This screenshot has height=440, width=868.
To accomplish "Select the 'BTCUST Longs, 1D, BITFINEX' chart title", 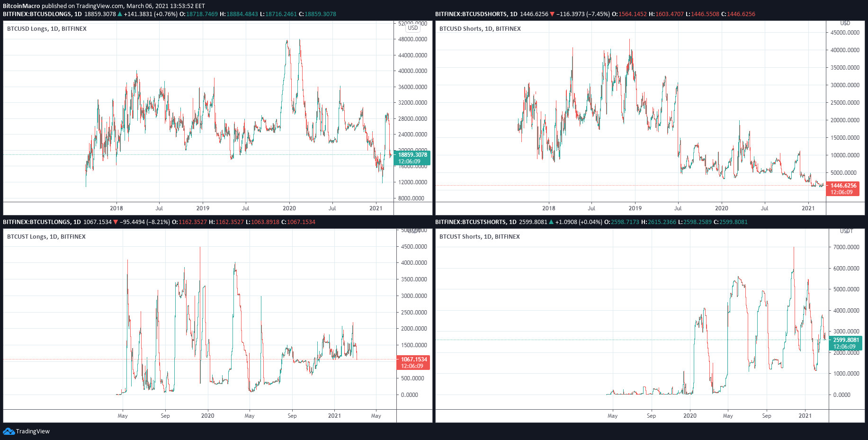I will tap(46, 237).
